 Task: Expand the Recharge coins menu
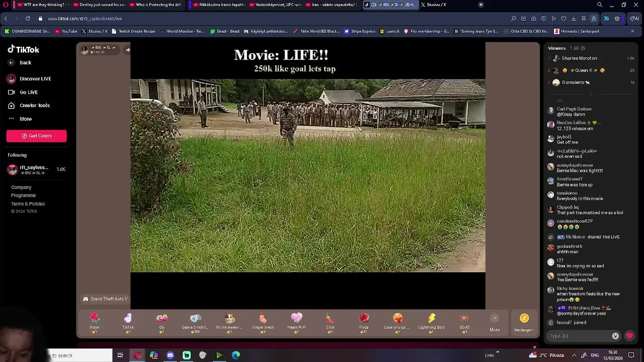524,322
